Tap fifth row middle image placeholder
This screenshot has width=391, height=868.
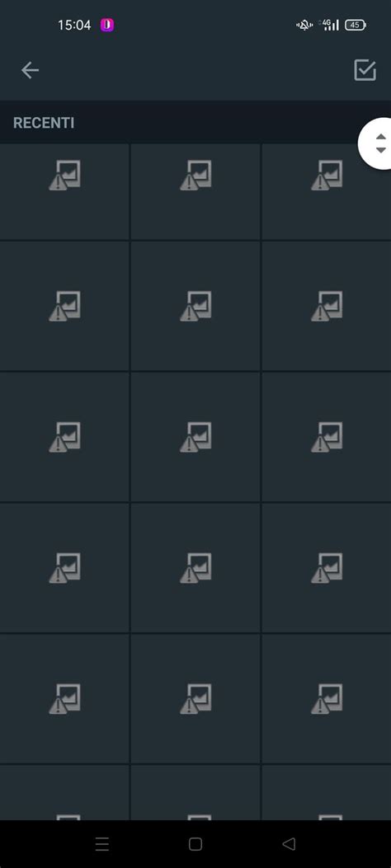(195, 699)
